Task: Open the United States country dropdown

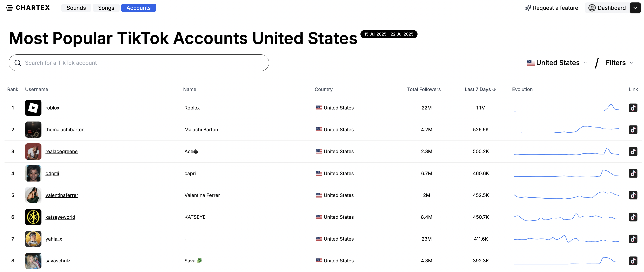Action: point(557,63)
